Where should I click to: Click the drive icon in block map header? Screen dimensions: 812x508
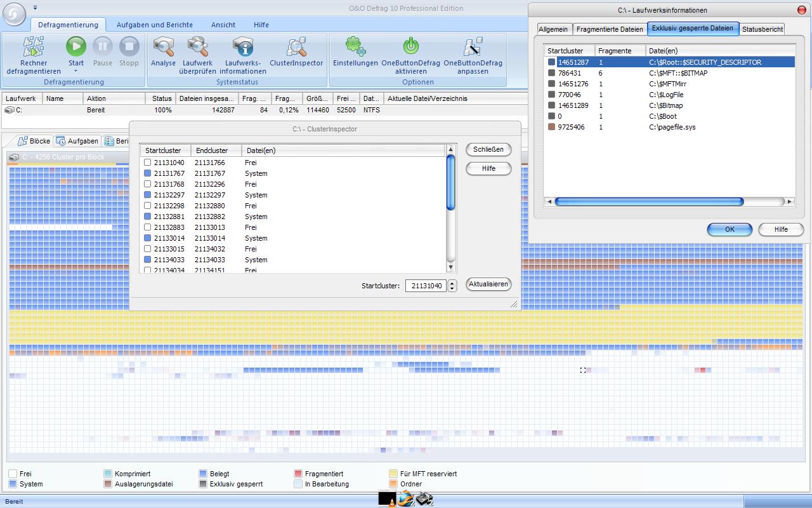14,157
